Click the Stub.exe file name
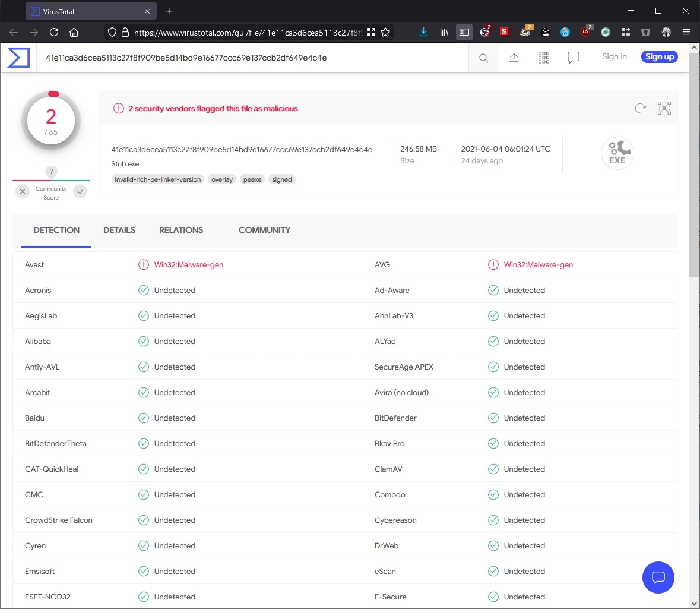Viewport: 700px width, 609px height. pyautogui.click(x=125, y=164)
